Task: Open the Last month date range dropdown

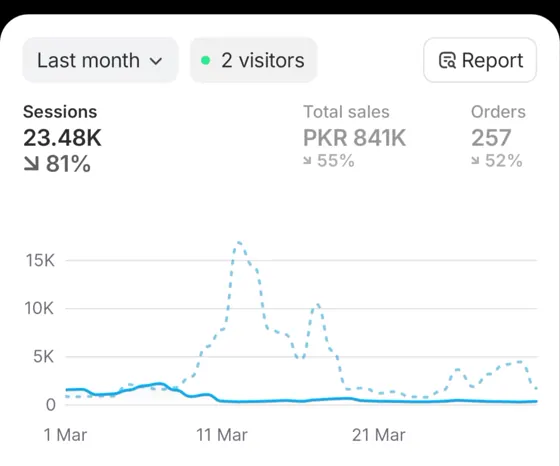Action: [100, 60]
